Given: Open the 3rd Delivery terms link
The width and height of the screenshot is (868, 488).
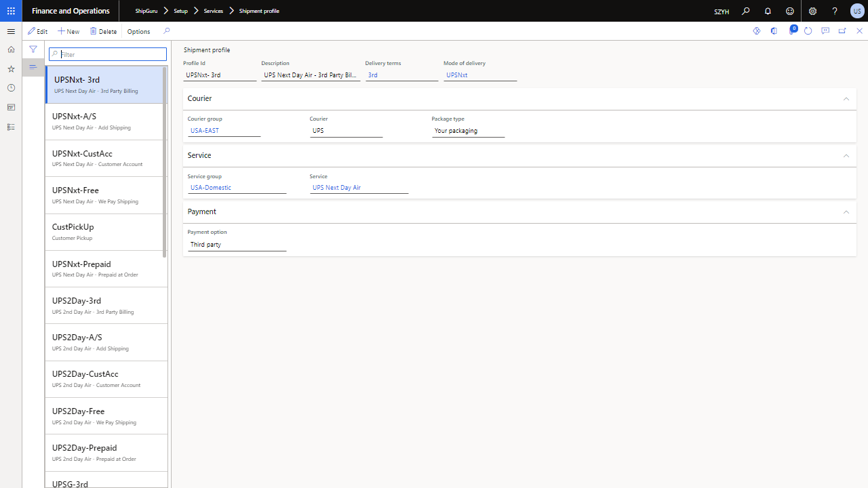Looking at the screenshot, I should [373, 75].
